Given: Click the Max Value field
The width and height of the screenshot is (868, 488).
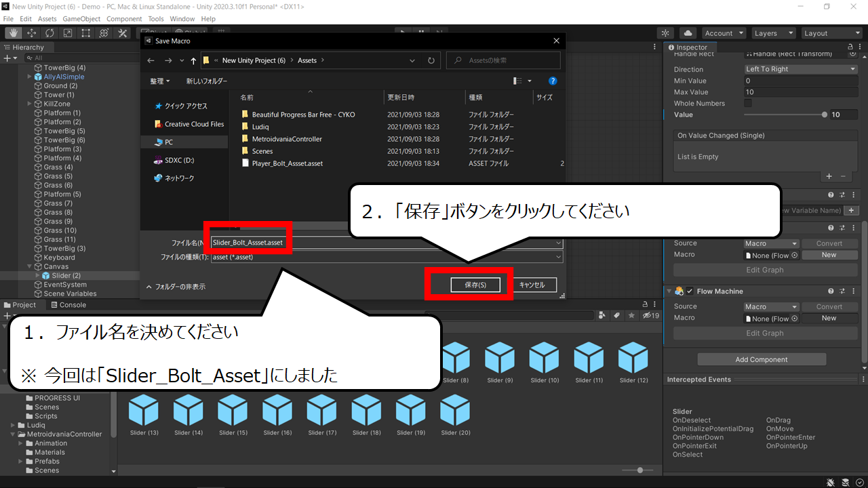Looking at the screenshot, I should click(x=801, y=92).
